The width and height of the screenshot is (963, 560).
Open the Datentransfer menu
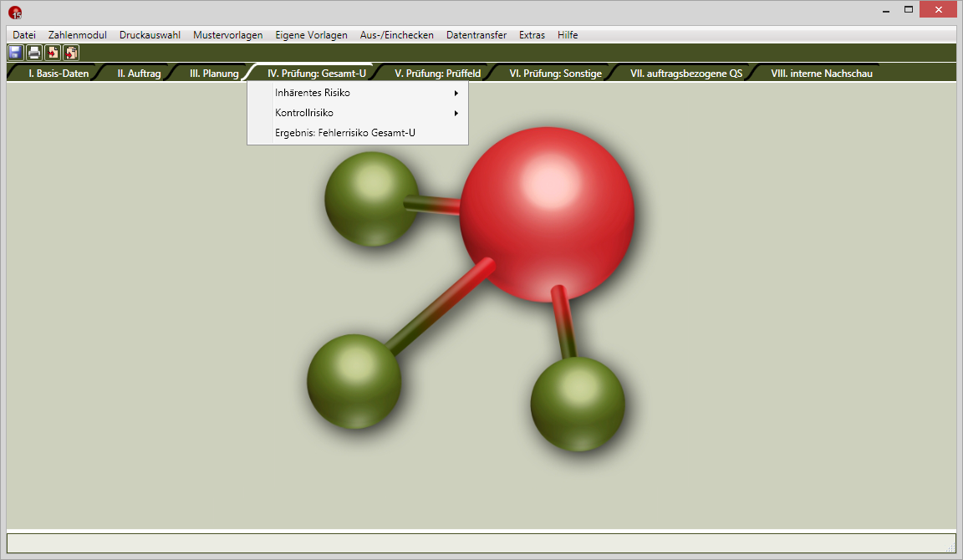476,35
